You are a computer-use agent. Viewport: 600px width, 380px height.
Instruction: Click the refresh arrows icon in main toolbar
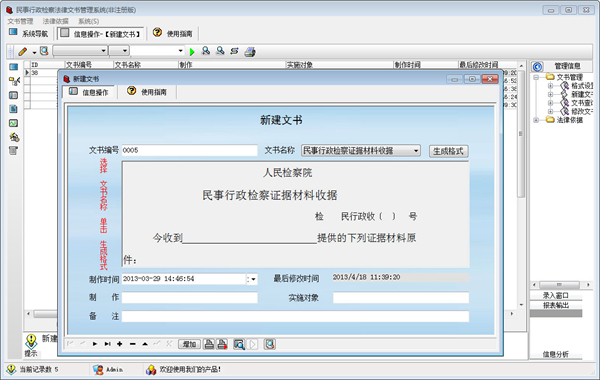coord(234,51)
